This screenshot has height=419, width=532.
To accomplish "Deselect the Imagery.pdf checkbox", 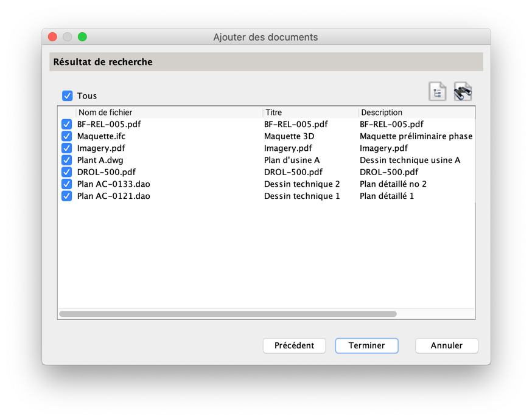I will coord(66,148).
